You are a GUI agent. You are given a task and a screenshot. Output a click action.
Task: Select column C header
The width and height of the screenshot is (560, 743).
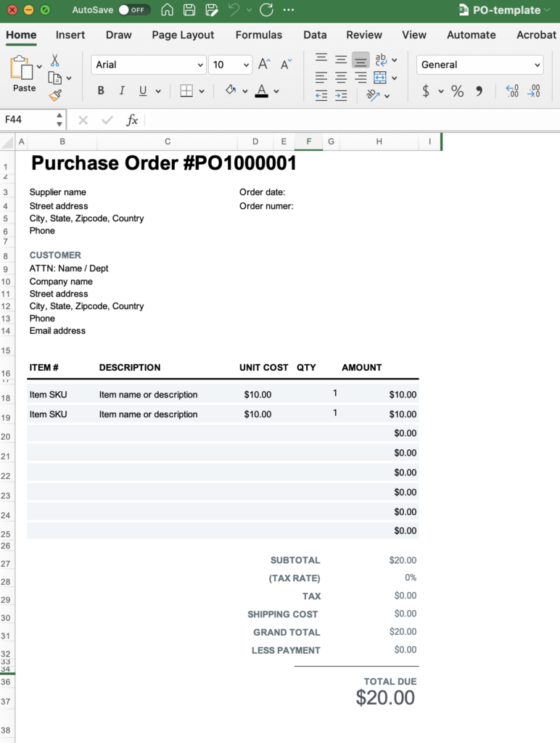tap(168, 141)
